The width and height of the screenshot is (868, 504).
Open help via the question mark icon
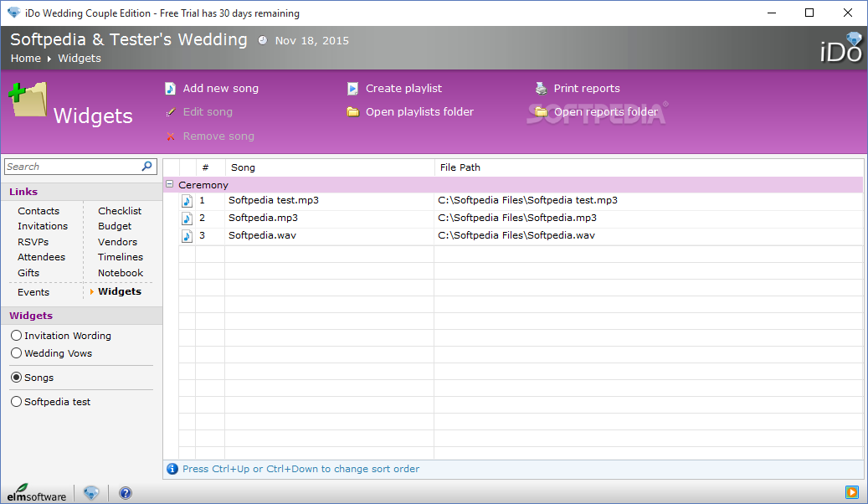pyautogui.click(x=126, y=493)
